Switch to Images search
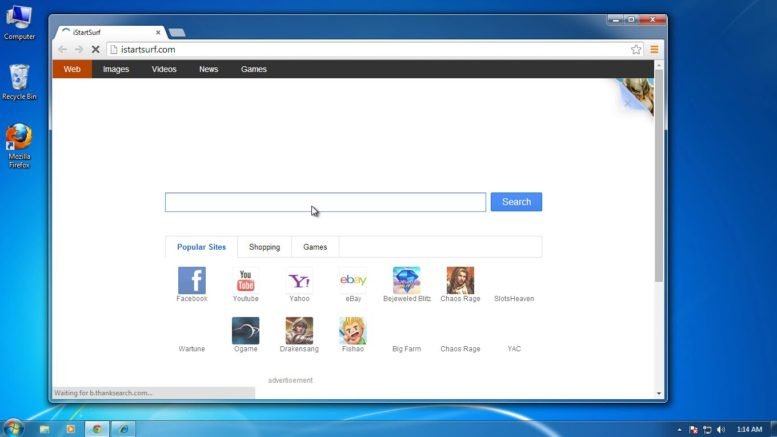 click(x=116, y=69)
